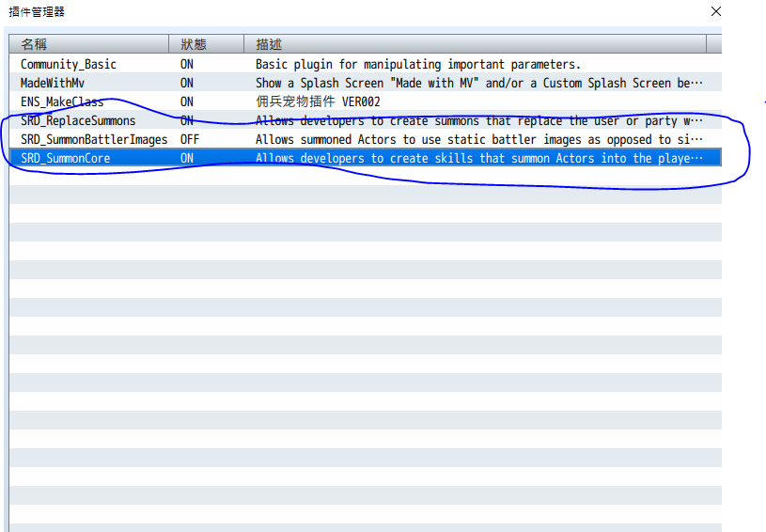Click the 佣兵宠物插件 VER002 description

[x=318, y=102]
